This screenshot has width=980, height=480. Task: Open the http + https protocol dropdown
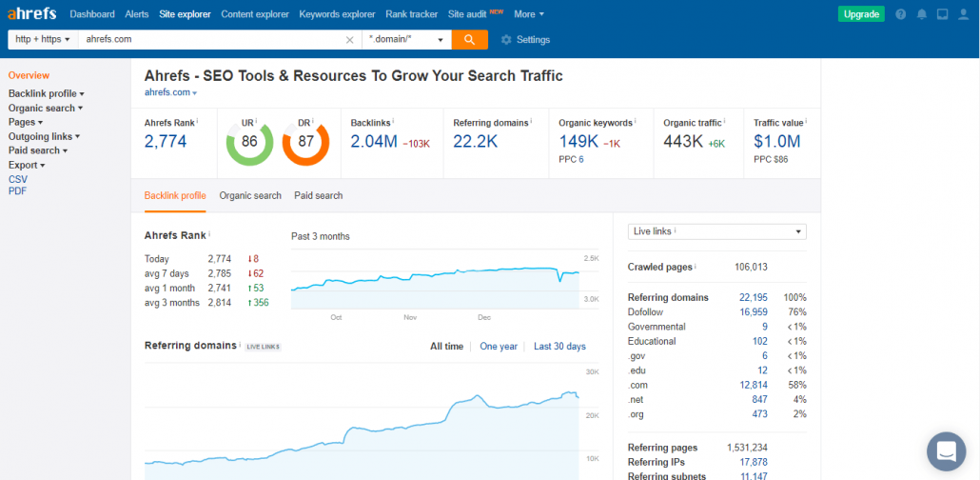coord(43,39)
